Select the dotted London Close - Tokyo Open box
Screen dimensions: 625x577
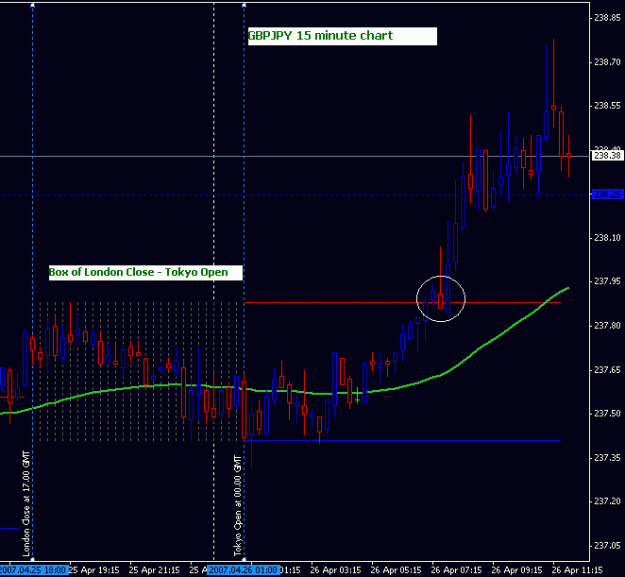tap(138, 371)
